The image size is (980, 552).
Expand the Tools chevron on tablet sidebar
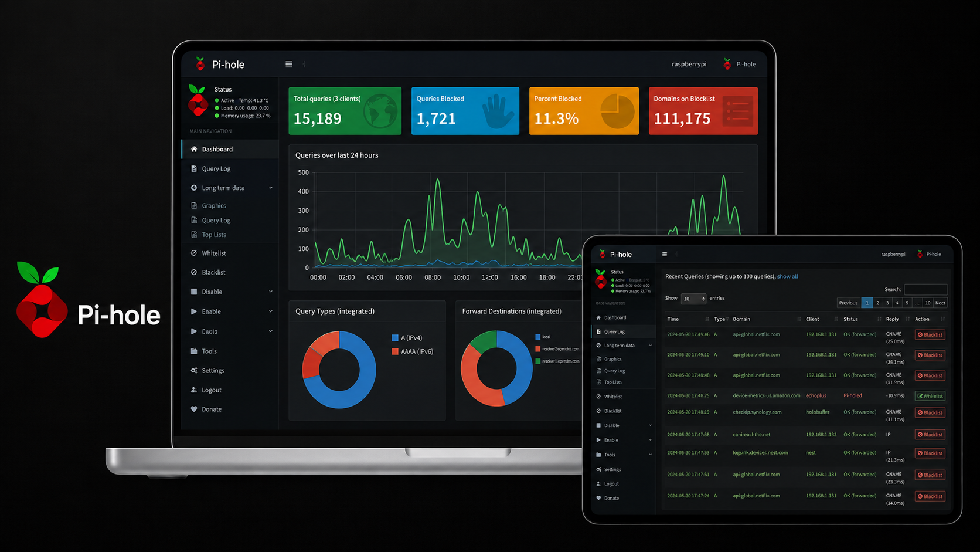coord(650,455)
